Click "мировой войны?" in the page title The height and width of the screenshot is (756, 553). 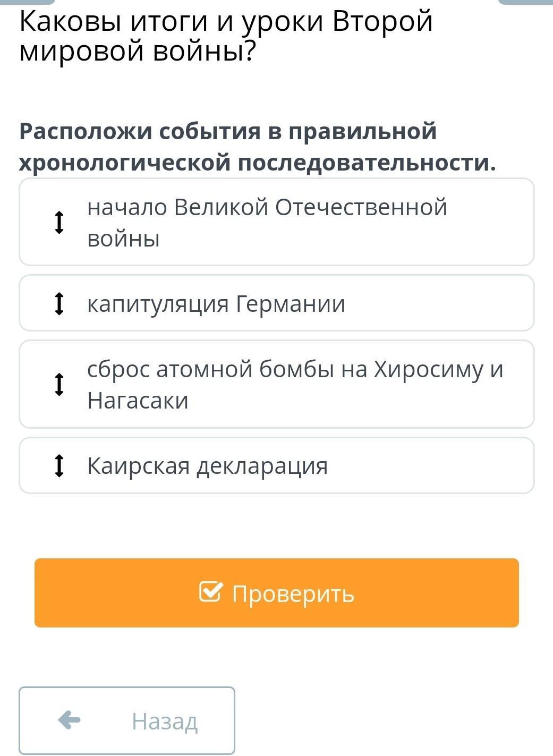click(x=138, y=52)
